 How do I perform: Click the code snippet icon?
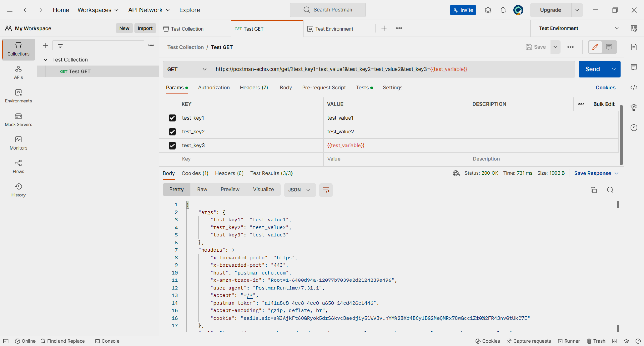click(634, 87)
